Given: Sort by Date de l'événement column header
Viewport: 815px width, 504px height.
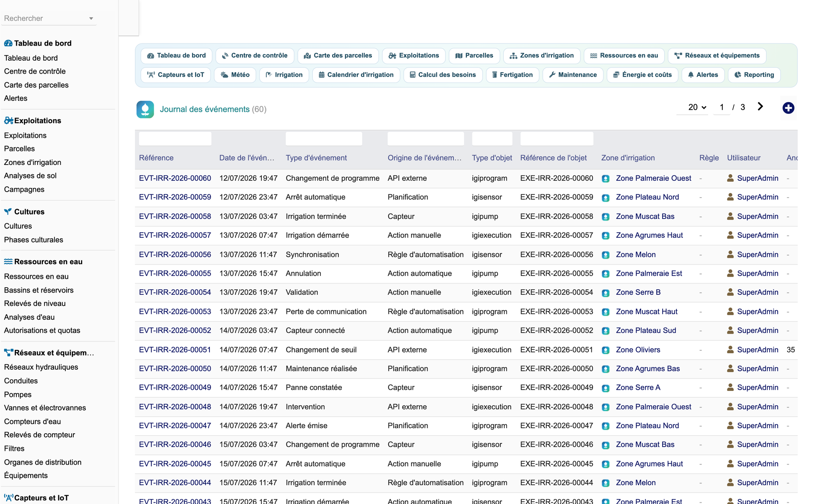Looking at the screenshot, I should pyautogui.click(x=247, y=158).
